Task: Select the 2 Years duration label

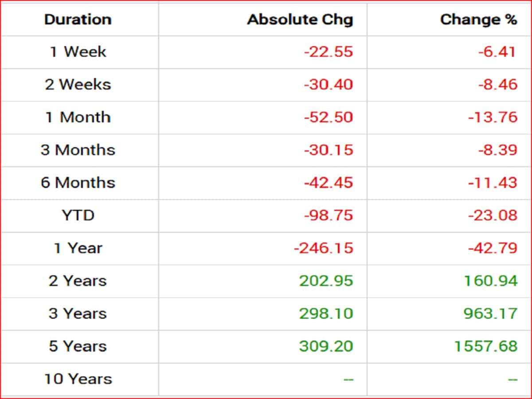Action: 78,281
